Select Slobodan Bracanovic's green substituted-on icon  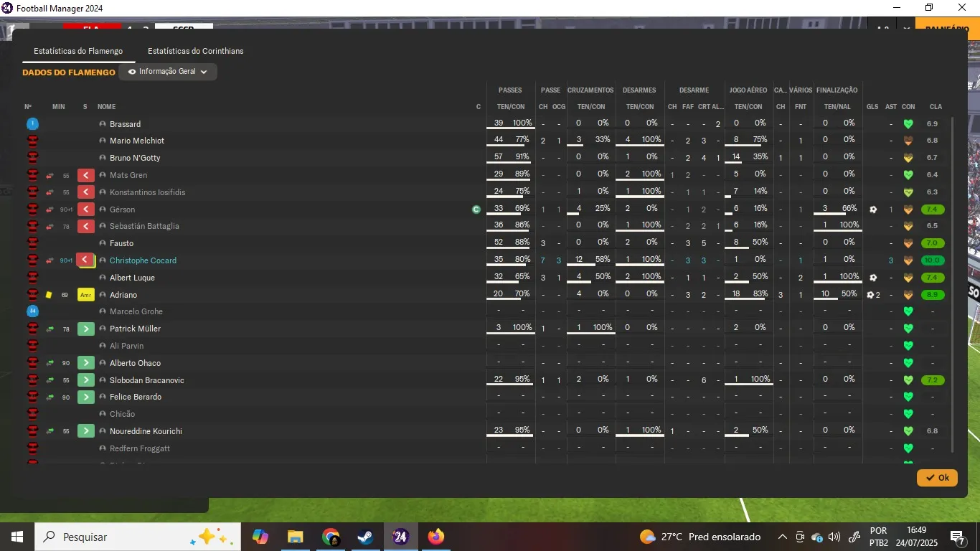(x=86, y=380)
